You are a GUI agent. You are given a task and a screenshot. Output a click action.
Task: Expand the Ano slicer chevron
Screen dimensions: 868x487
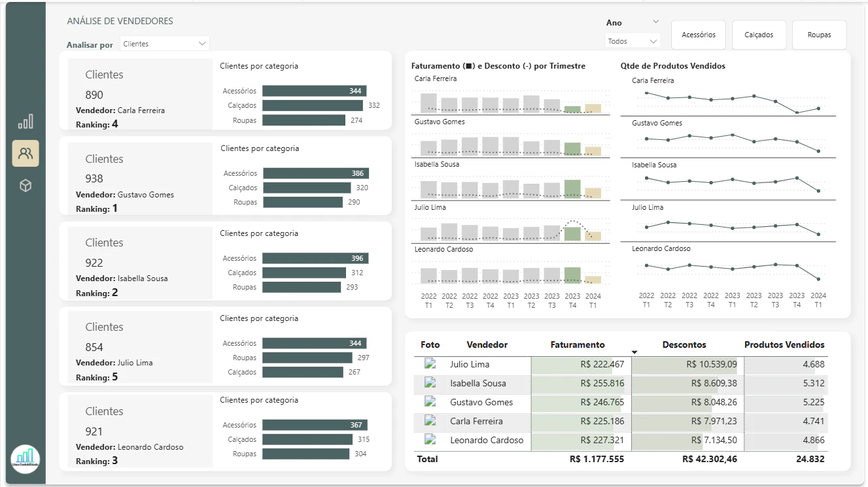[x=656, y=22]
